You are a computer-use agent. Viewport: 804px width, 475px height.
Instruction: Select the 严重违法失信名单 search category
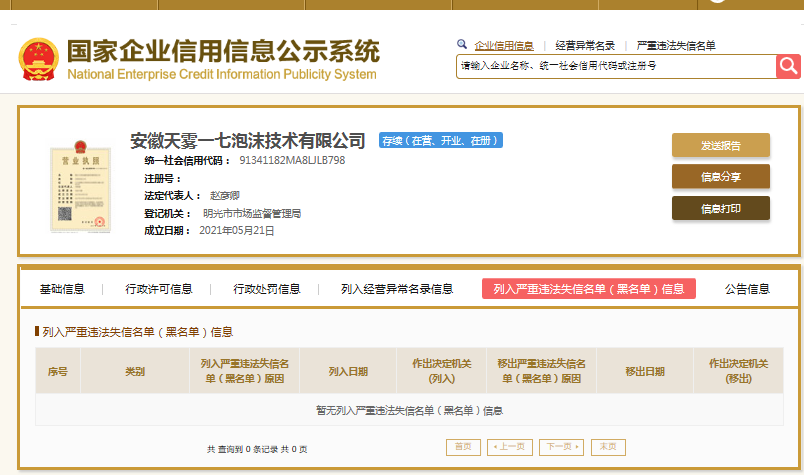pyautogui.click(x=676, y=46)
